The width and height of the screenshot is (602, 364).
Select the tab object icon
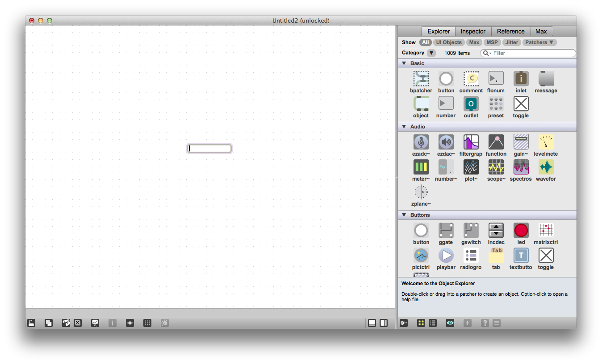496,256
